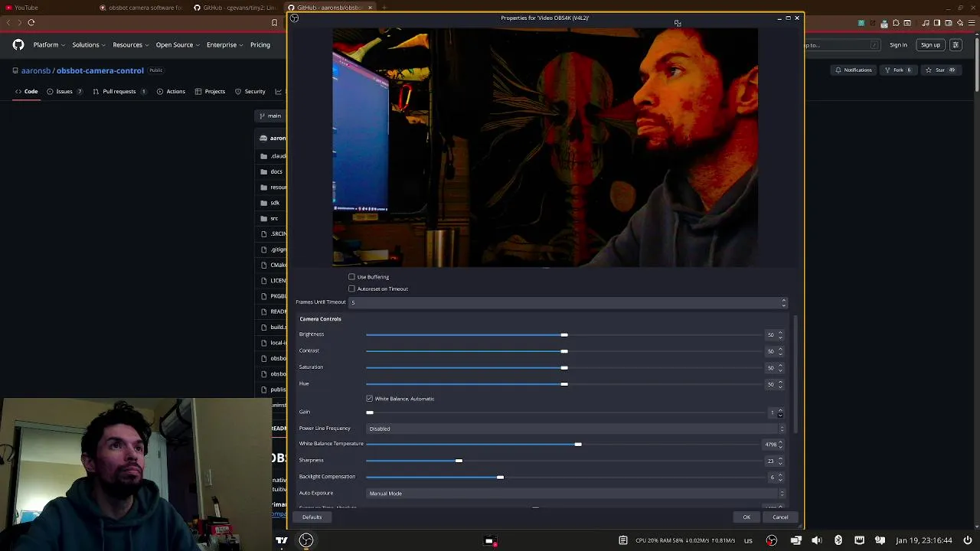Click the Star button
The image size is (980, 551).
pyautogui.click(x=940, y=70)
